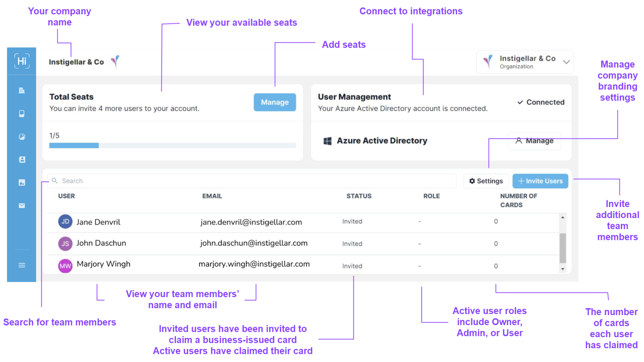Screen dimensions: 644x362
Task: Click the Windows logo next to Azure Active Directory
Action: 327,141
